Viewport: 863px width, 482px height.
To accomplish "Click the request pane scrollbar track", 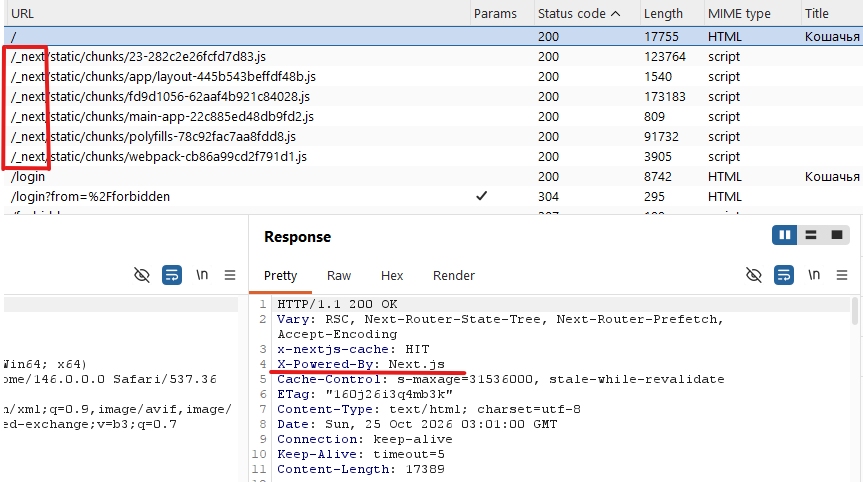I will pos(242,388).
